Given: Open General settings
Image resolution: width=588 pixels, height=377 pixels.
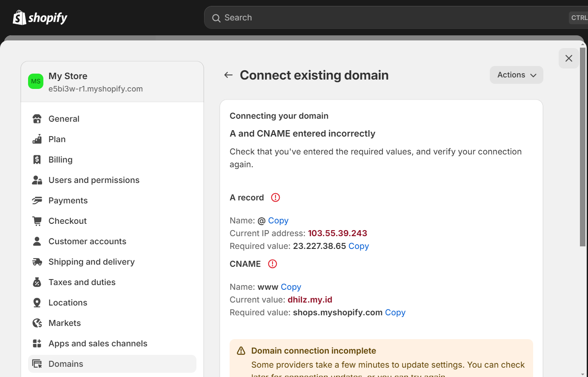Looking at the screenshot, I should pyautogui.click(x=112, y=119).
